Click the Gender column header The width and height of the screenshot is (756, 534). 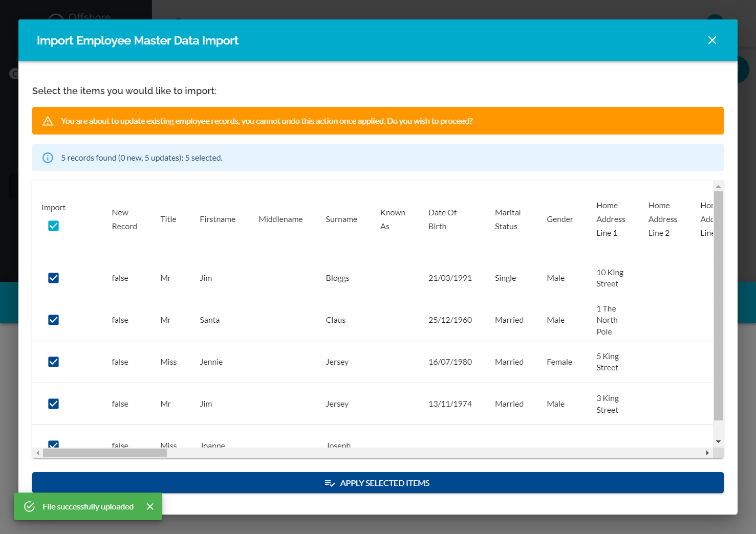pos(560,219)
